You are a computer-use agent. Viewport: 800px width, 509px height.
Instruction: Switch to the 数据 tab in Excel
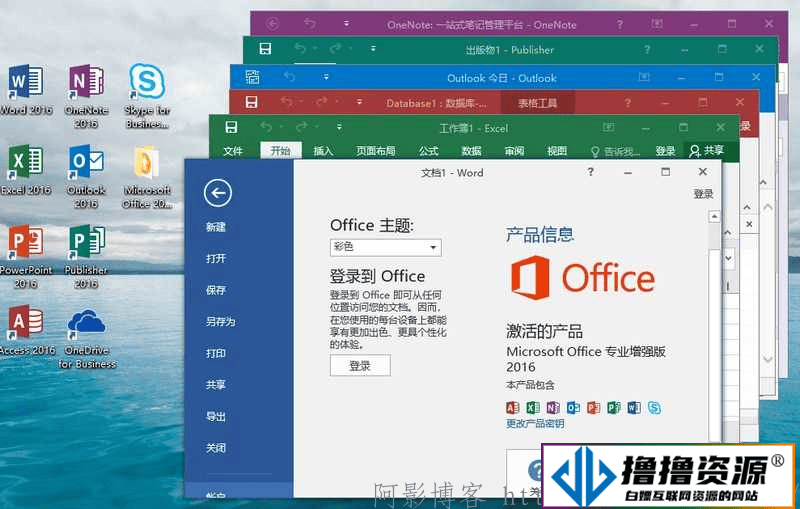[471, 151]
